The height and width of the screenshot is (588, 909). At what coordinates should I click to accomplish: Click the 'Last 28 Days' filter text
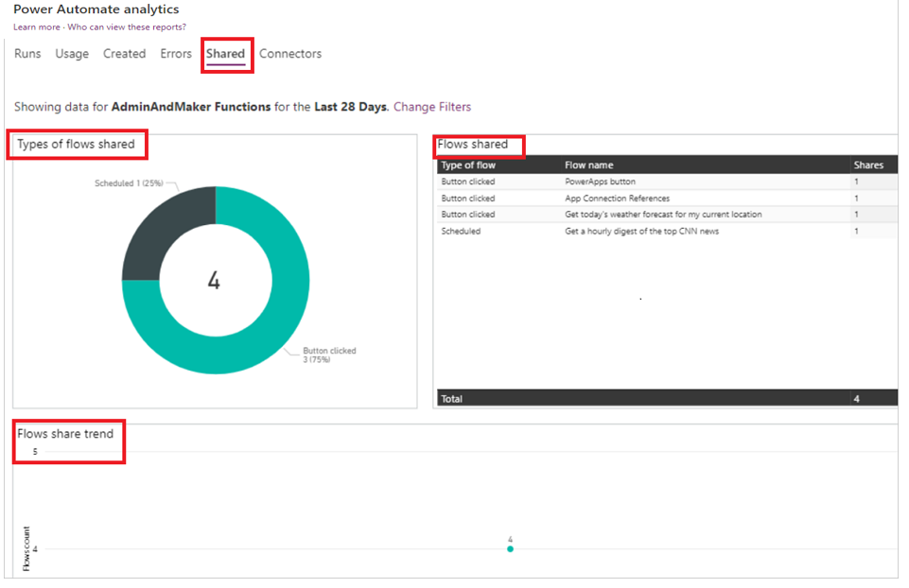click(350, 107)
